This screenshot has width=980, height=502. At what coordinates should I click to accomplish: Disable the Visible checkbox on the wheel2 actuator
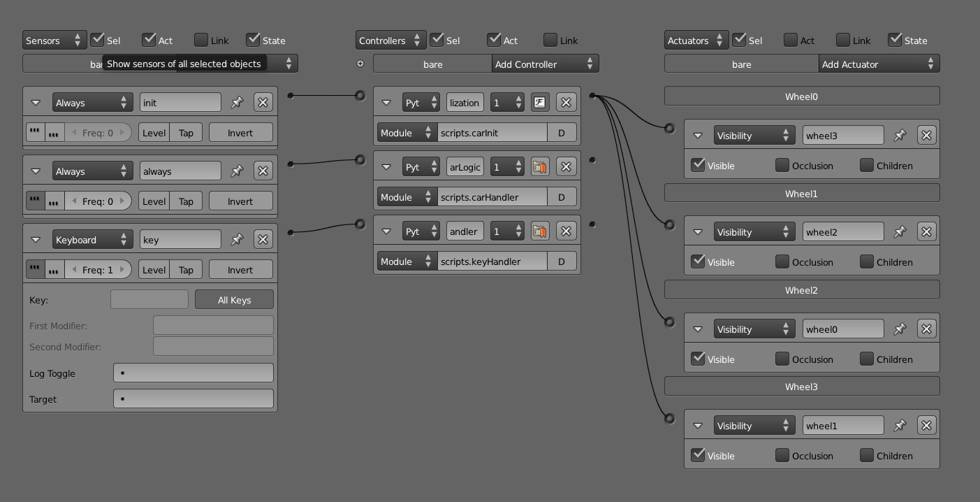pos(698,262)
